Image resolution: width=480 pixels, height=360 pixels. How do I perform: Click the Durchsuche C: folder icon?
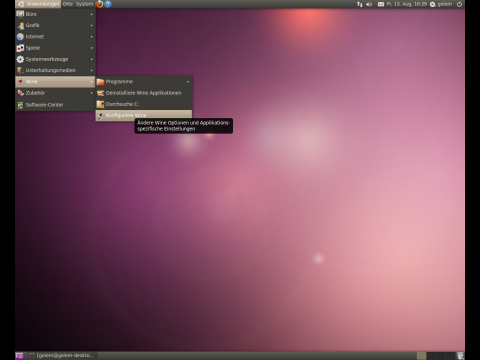pos(100,104)
